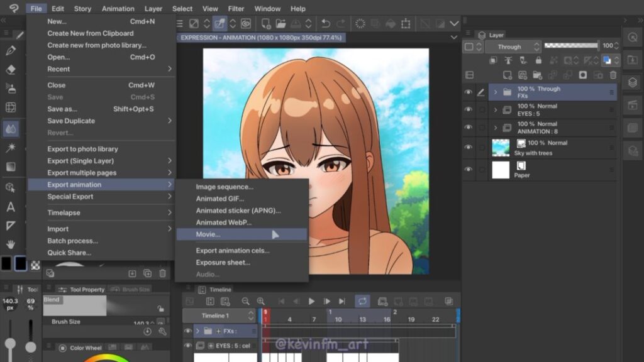This screenshot has height=362, width=644.
Task: Hide the EYES : 5 animation folder layer
Action: click(x=468, y=110)
